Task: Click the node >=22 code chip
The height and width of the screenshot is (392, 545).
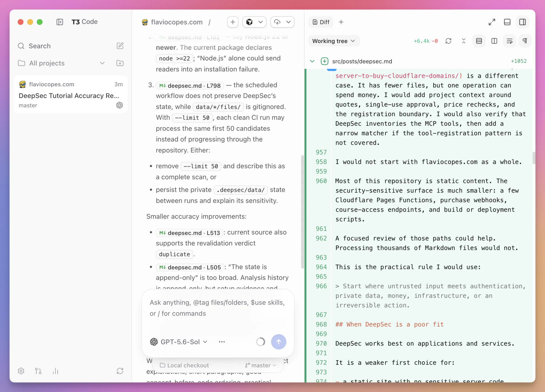Action: [174, 58]
